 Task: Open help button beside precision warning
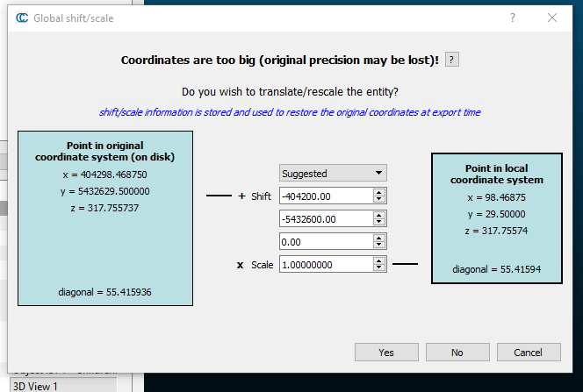[x=451, y=60]
